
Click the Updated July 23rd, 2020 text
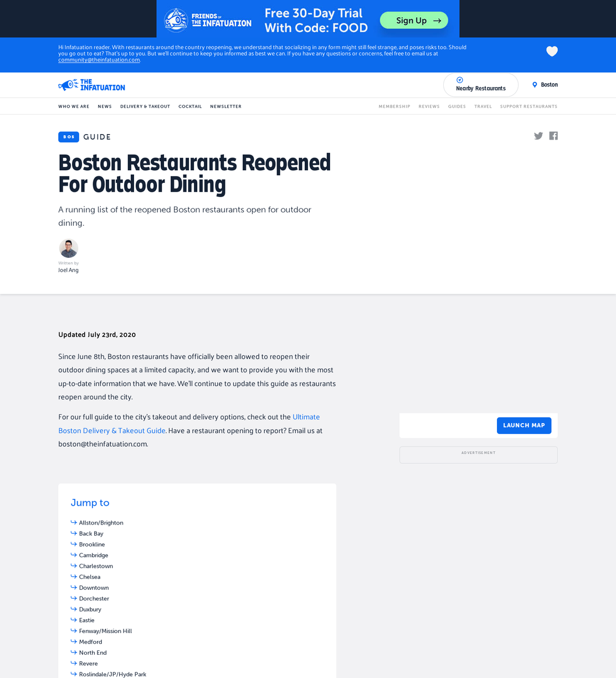(97, 335)
